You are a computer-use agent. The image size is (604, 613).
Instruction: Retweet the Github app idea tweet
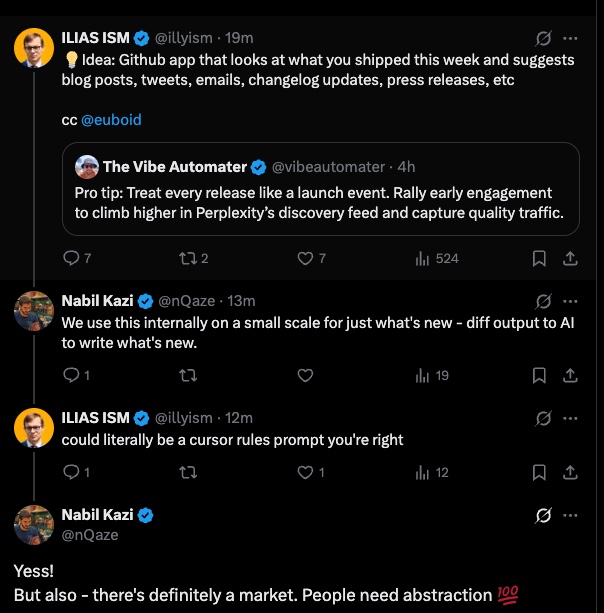coord(187,258)
